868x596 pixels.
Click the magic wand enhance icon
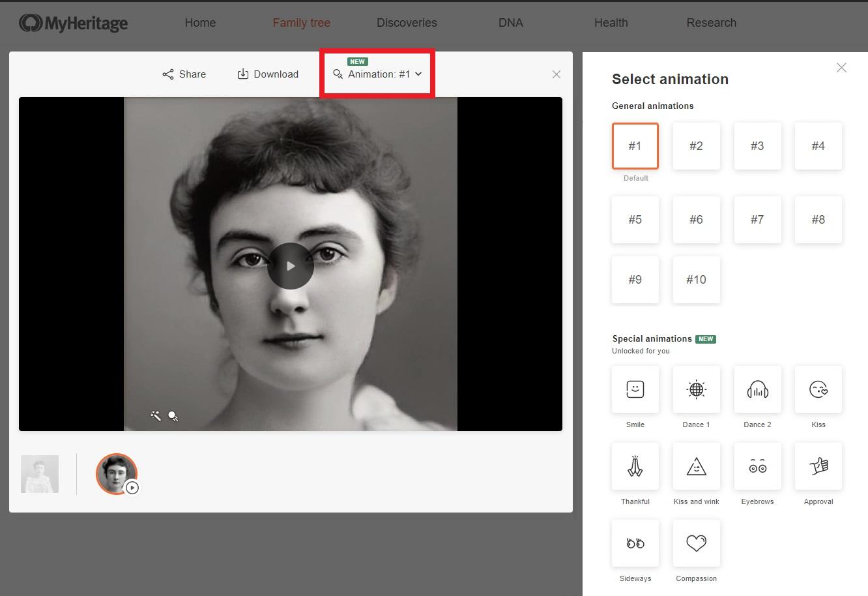click(x=156, y=415)
